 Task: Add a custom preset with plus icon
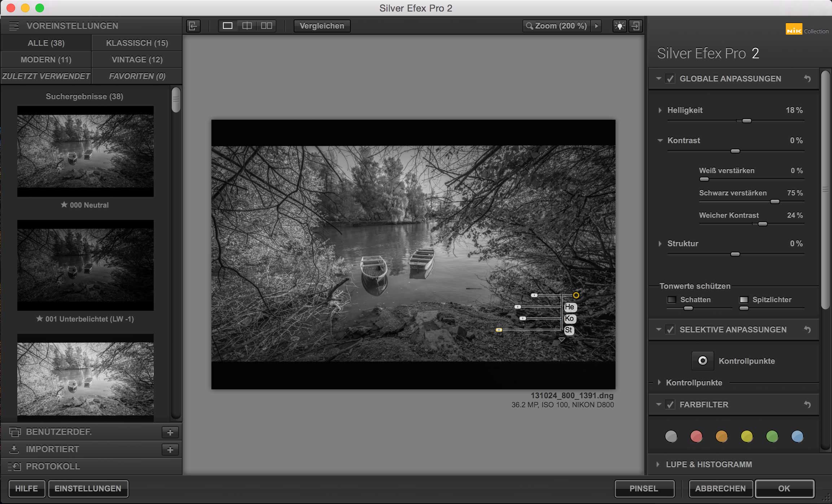170,432
